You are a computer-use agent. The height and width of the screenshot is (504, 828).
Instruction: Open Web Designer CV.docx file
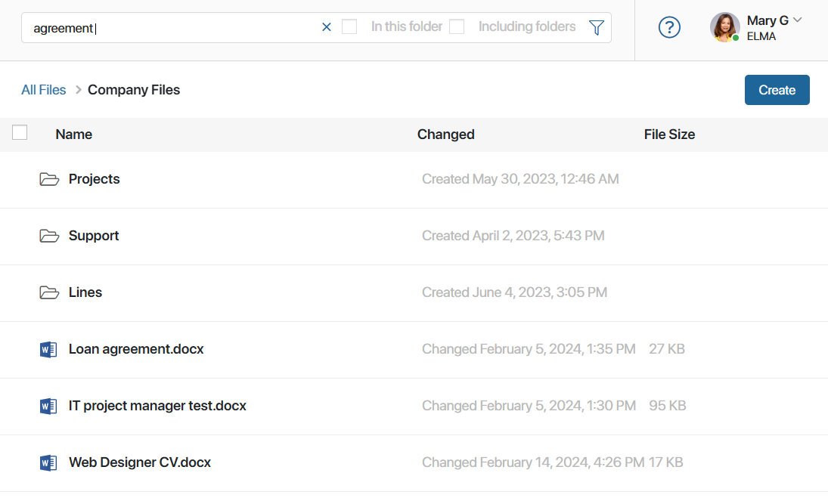click(x=139, y=462)
